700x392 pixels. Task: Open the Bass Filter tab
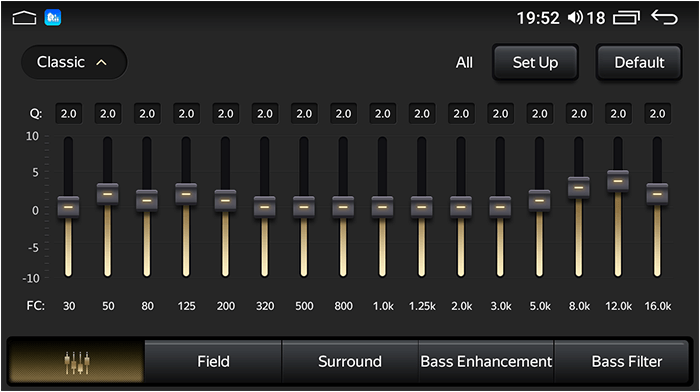coord(626,362)
